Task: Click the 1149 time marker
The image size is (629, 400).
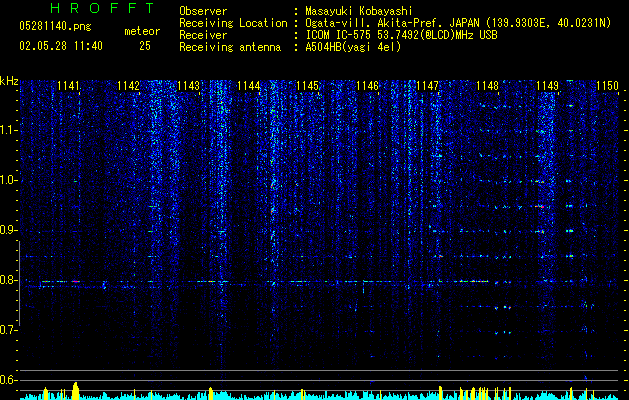Action: 548,86
